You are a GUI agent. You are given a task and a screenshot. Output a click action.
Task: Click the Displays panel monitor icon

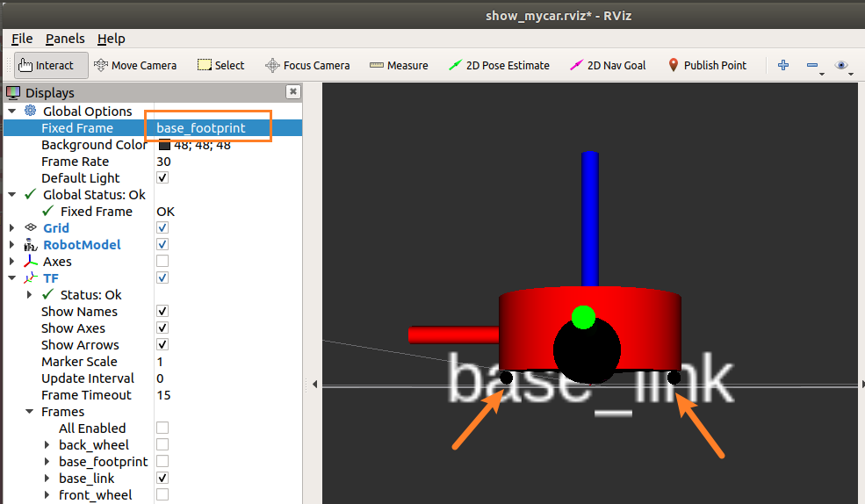pyautogui.click(x=13, y=93)
